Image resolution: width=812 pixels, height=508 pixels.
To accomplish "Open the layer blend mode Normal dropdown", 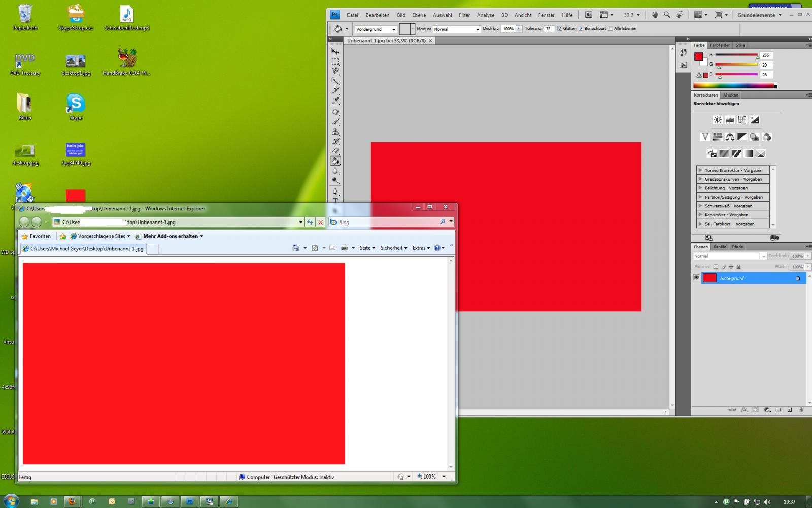I will [730, 256].
